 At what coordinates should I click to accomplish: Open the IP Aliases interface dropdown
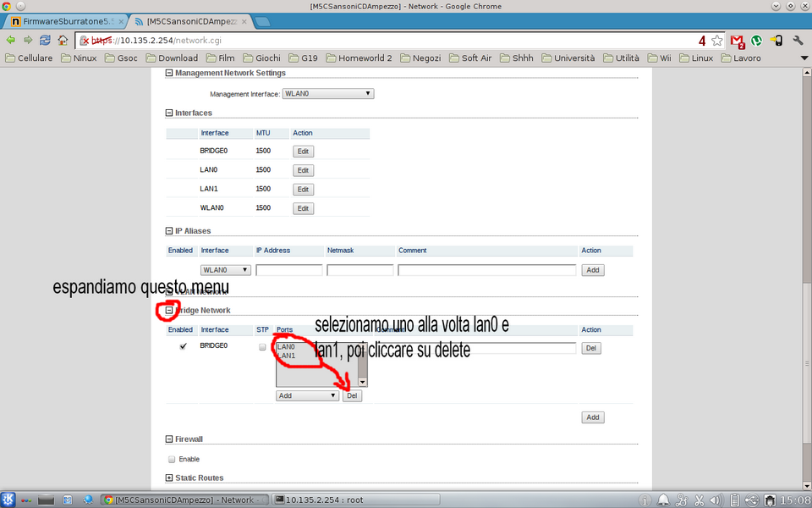[x=226, y=270]
